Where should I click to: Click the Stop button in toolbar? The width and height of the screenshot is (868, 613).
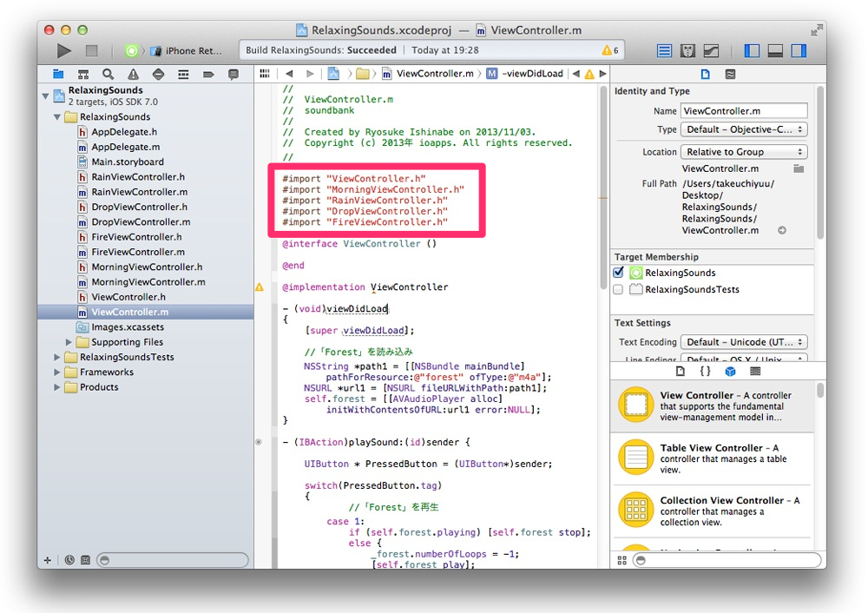pos(91,51)
